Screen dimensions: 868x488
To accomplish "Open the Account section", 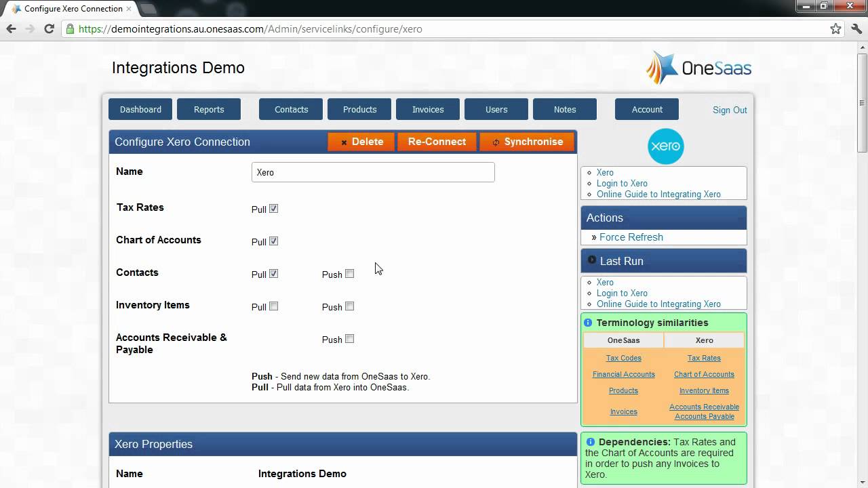I will (647, 109).
